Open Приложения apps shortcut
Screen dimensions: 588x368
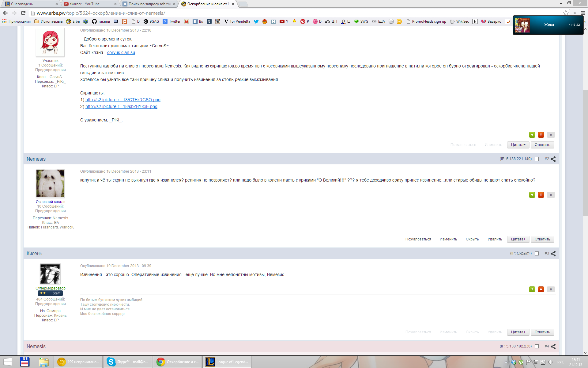pos(17,21)
